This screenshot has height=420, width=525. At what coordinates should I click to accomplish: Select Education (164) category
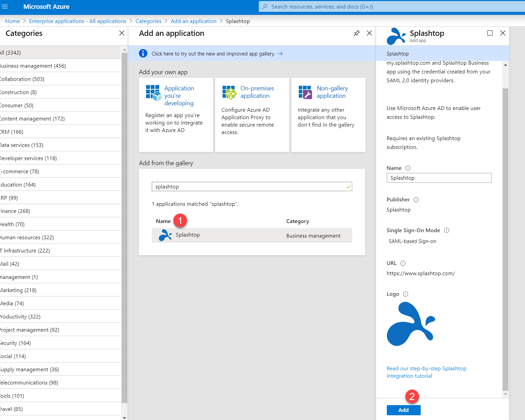(x=60, y=184)
